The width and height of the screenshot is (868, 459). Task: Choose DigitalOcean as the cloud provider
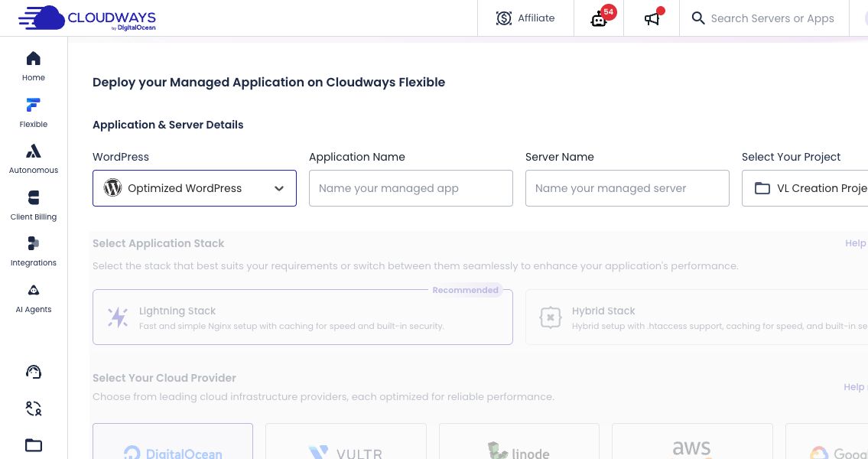tap(173, 441)
